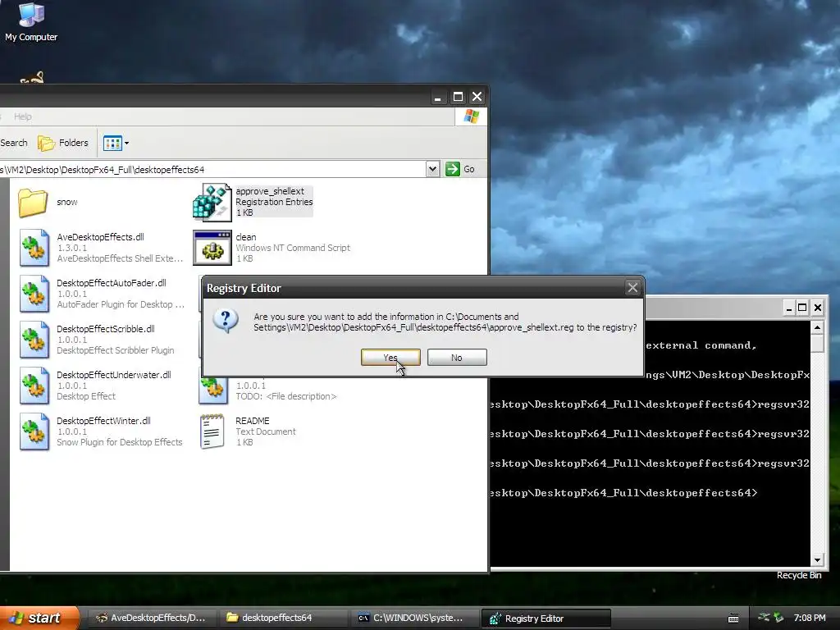The width and height of the screenshot is (840, 630).
Task: Click the question mark icon in dialog
Action: click(x=226, y=321)
